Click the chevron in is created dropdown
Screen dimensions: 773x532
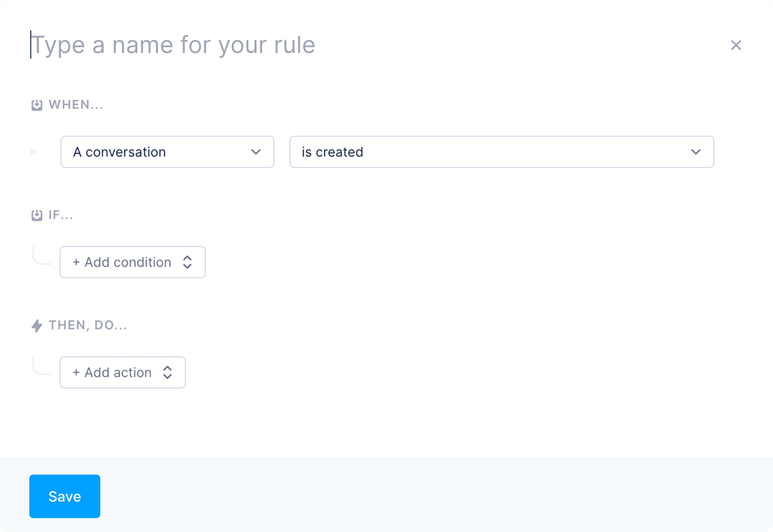point(696,152)
